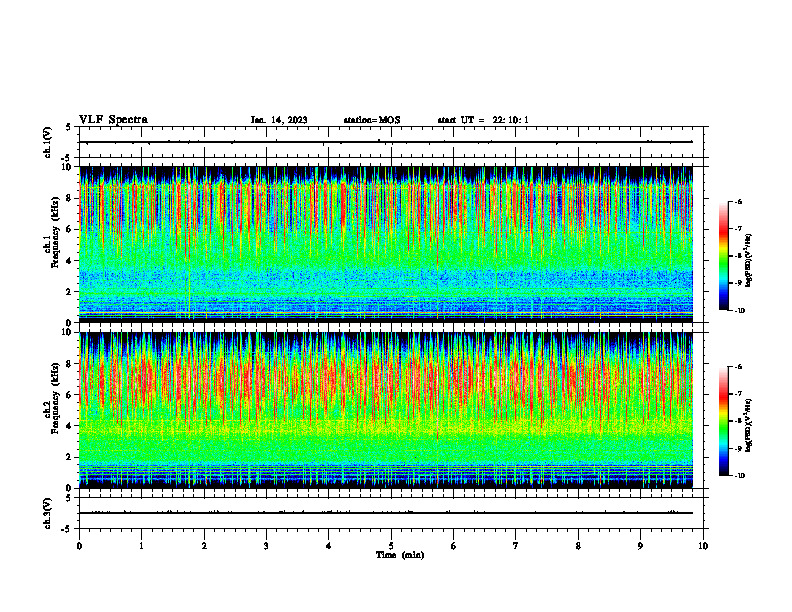
Task: Click the ch.1 voltage waveform trace
Action: pos(386,142)
